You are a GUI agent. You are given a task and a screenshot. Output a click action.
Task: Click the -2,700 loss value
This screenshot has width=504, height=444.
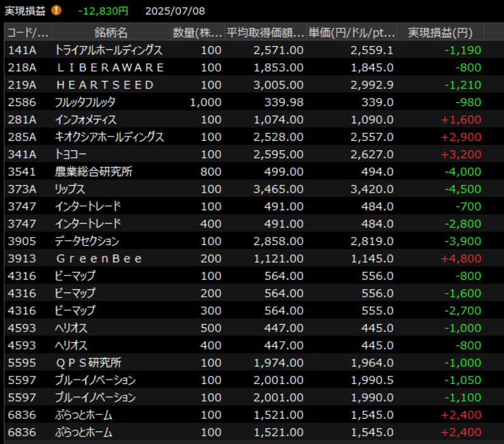tap(463, 310)
